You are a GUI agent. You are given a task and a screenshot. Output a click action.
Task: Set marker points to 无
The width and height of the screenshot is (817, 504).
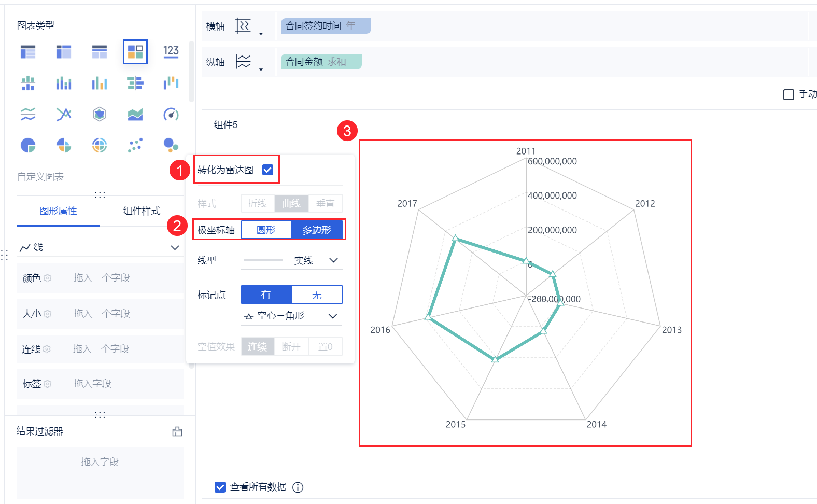(317, 295)
